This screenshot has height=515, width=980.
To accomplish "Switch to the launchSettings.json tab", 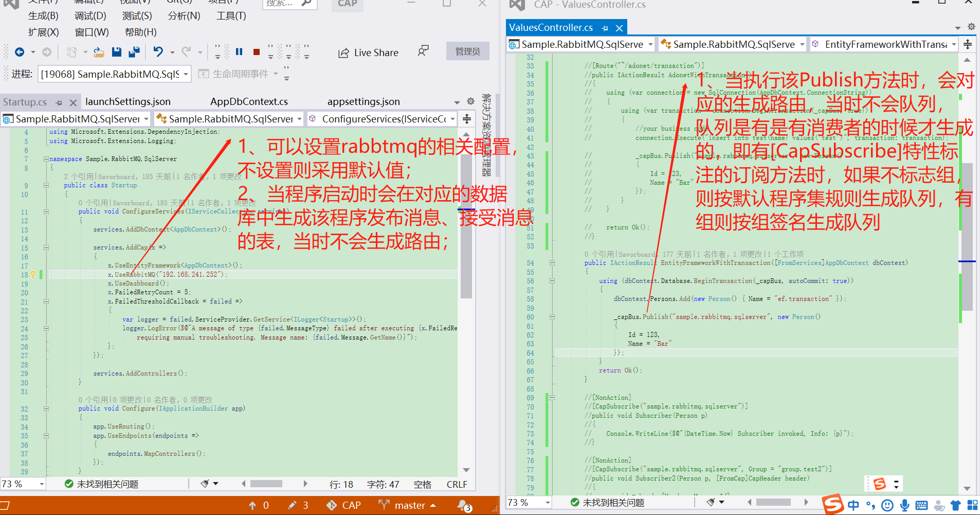I will point(128,102).
